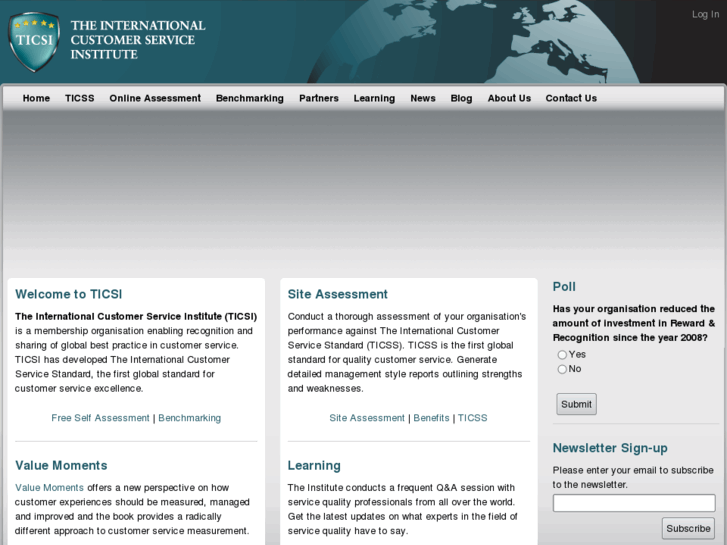Viewport: 727px width, 545px height.
Task: Open the TICSS menu item
Action: point(80,98)
